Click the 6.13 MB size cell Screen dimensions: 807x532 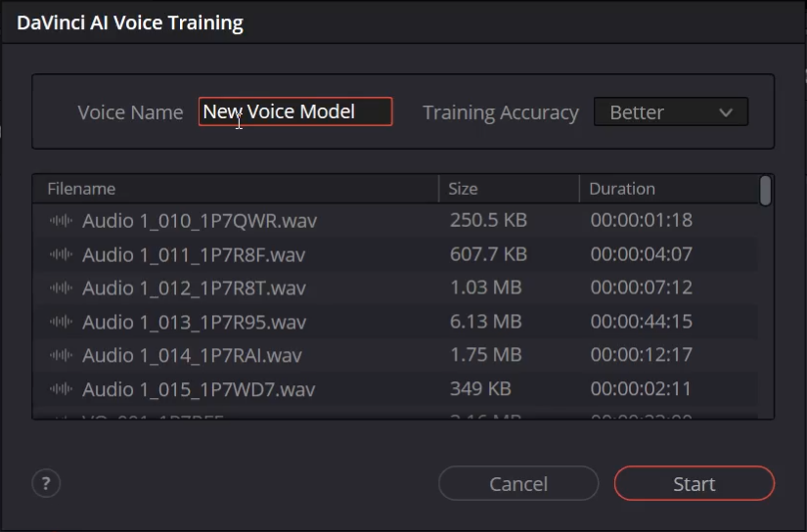click(486, 322)
